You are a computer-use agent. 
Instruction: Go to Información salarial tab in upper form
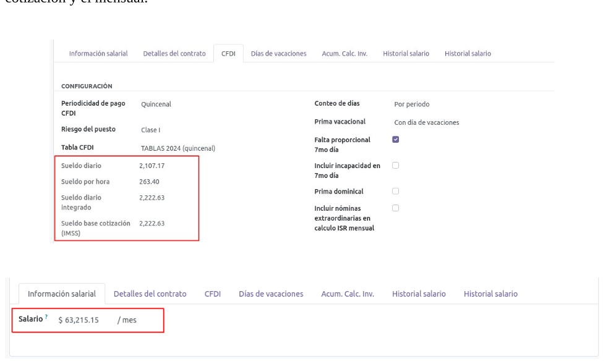point(98,54)
